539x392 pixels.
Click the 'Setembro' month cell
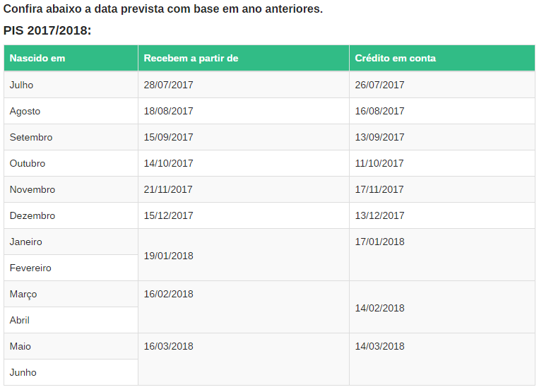pos(31,137)
